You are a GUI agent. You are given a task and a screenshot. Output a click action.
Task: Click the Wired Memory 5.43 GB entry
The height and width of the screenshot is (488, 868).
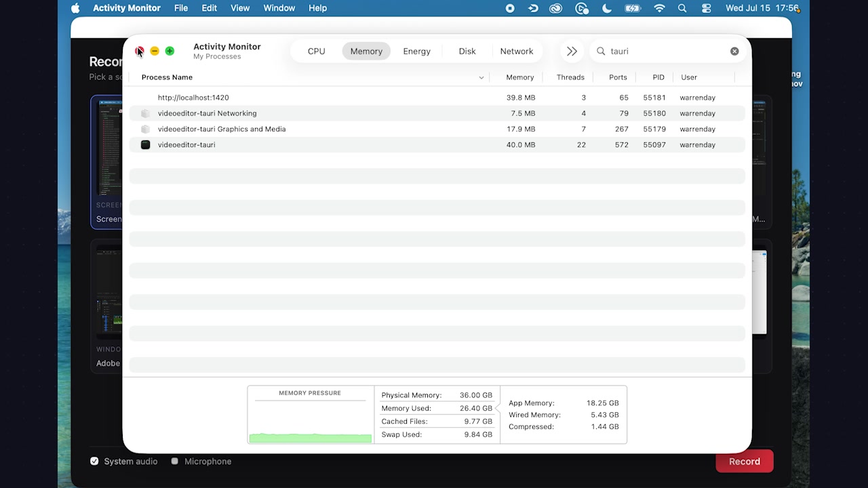pyautogui.click(x=564, y=415)
